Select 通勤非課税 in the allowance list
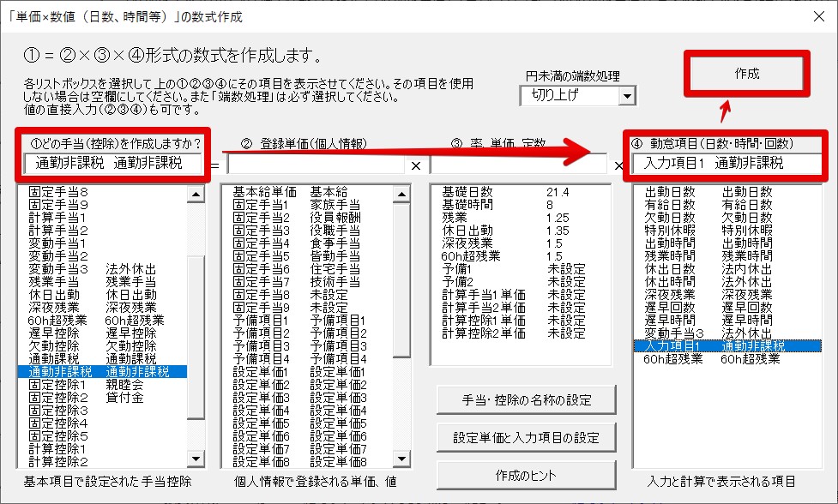This screenshot has height=504, width=838. tap(103, 371)
